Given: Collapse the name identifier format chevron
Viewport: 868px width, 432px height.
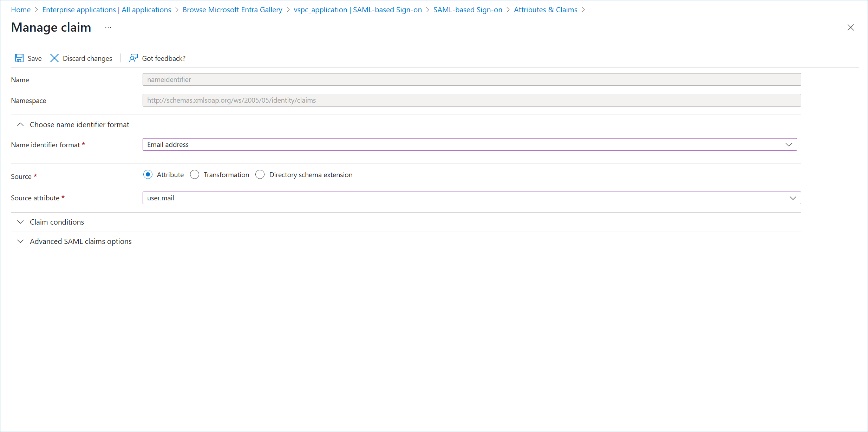Looking at the screenshot, I should pyautogui.click(x=20, y=124).
